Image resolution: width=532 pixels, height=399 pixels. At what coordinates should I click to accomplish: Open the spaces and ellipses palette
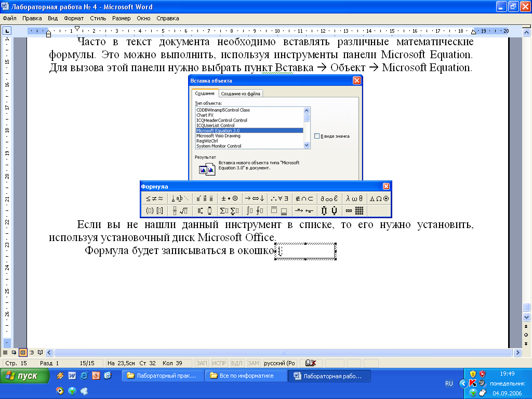pos(180,198)
